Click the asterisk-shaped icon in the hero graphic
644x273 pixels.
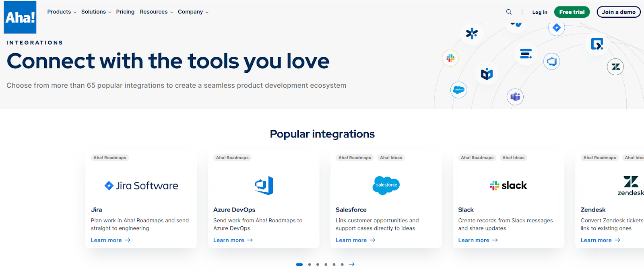click(x=472, y=33)
